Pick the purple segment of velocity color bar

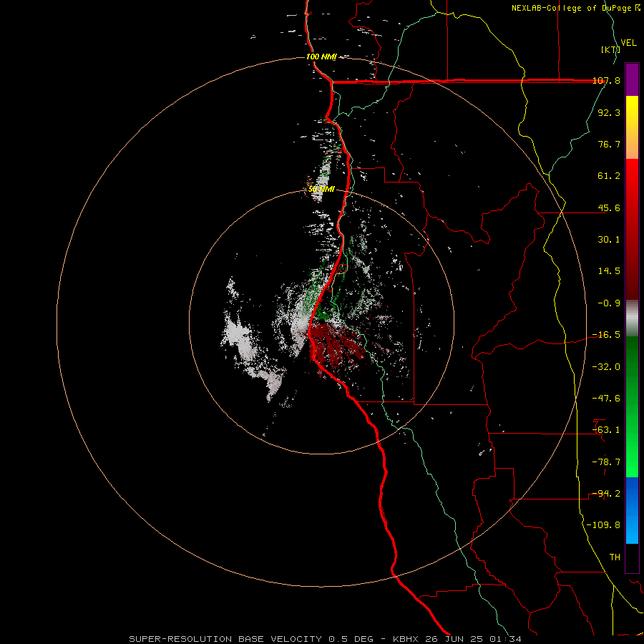click(632, 79)
